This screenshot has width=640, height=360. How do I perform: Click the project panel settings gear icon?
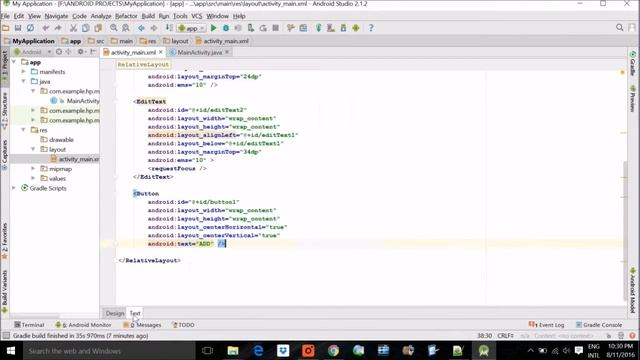(80, 52)
